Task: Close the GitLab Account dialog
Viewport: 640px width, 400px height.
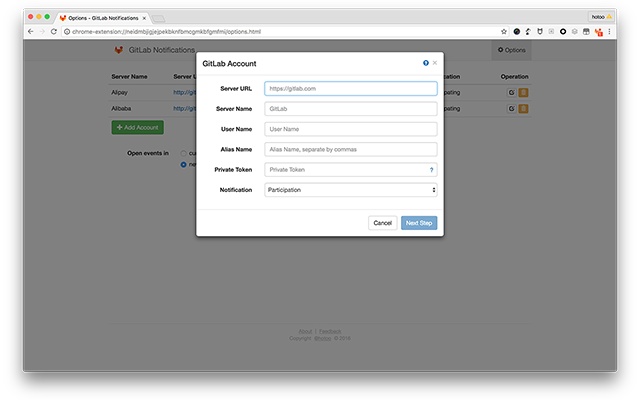Action: click(435, 63)
